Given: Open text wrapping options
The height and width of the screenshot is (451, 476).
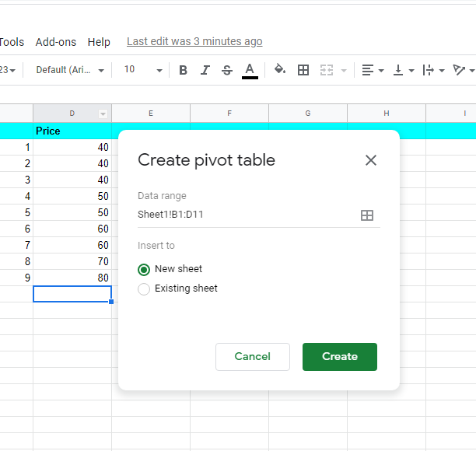Looking at the screenshot, I should [428, 70].
